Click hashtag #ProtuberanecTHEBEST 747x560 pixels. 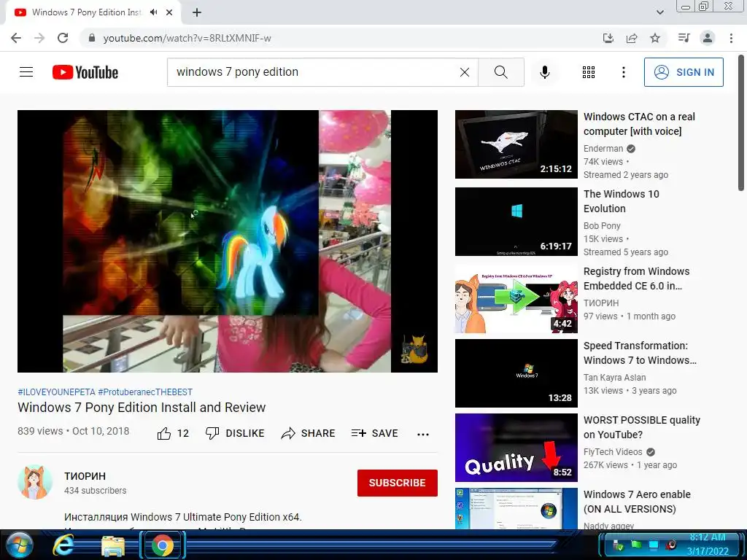(x=145, y=392)
